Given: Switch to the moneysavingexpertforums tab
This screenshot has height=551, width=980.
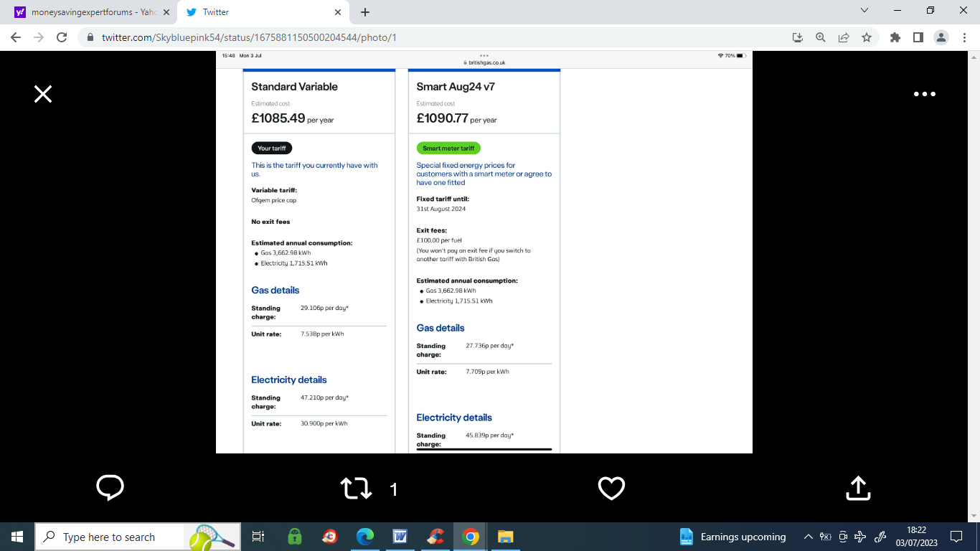Looking at the screenshot, I should [x=90, y=12].
